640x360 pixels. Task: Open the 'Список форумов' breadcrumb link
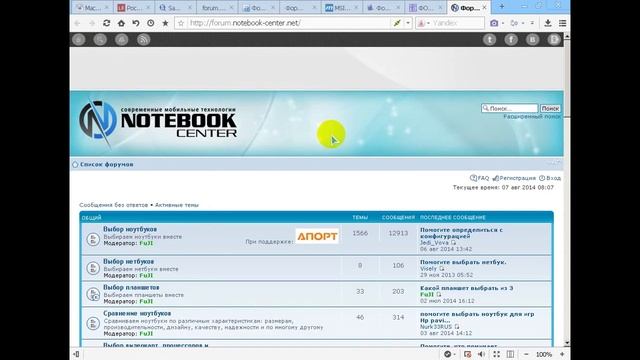(x=107, y=164)
